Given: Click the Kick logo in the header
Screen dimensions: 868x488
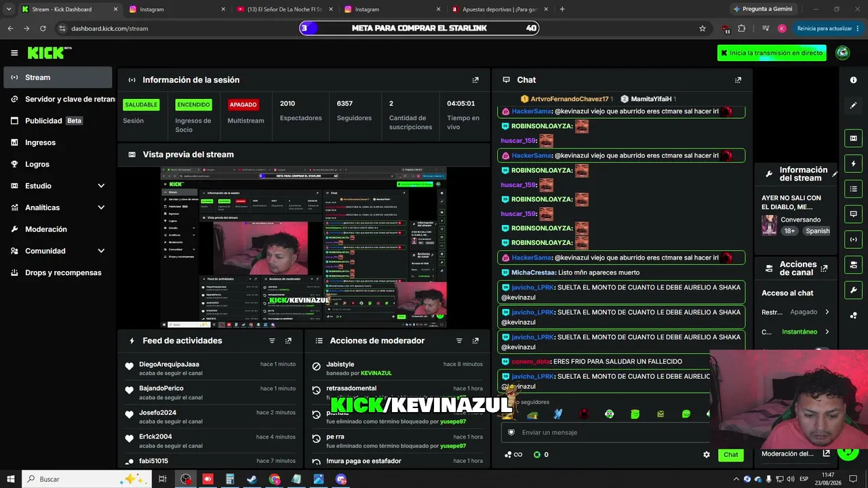Looking at the screenshot, I should (49, 53).
